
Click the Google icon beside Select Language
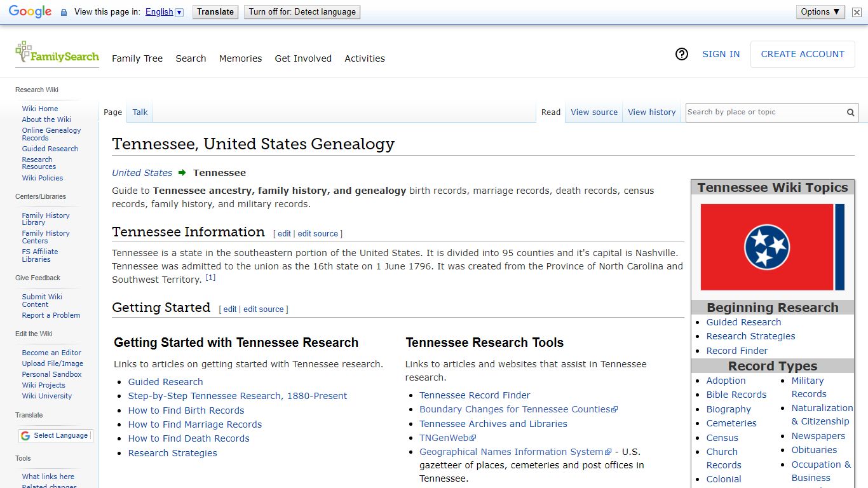point(25,436)
